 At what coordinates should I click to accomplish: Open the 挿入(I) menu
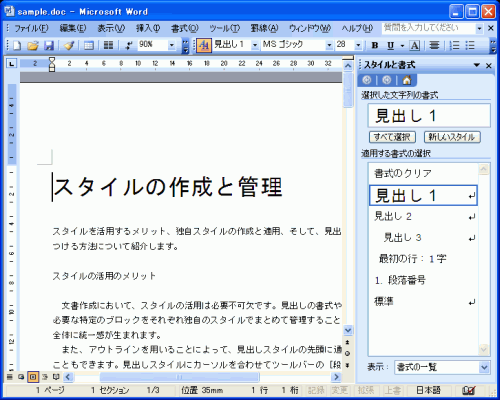pyautogui.click(x=148, y=29)
